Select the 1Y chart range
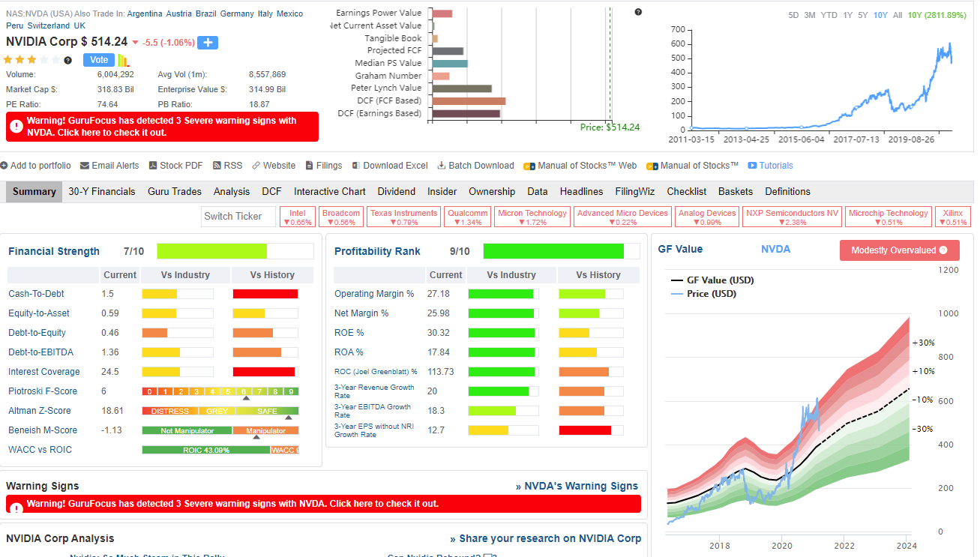This screenshot has height=557, width=980. (847, 15)
